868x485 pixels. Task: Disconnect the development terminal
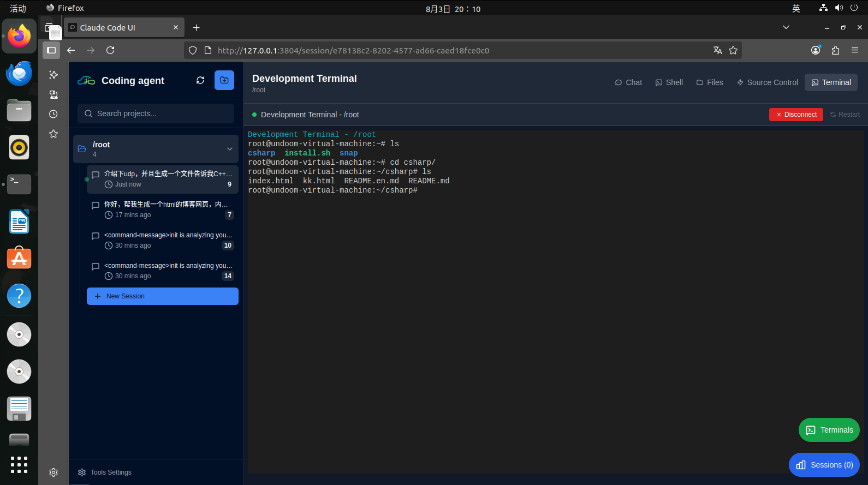(796, 115)
